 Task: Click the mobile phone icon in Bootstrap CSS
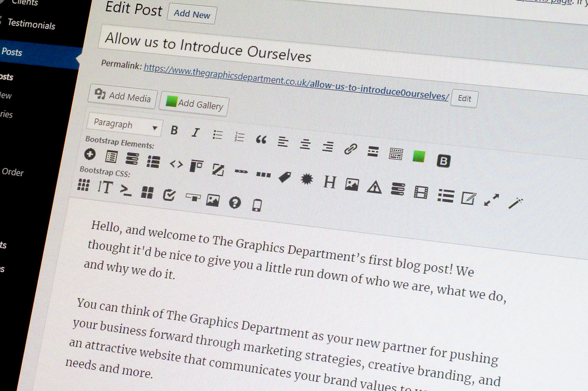click(257, 205)
